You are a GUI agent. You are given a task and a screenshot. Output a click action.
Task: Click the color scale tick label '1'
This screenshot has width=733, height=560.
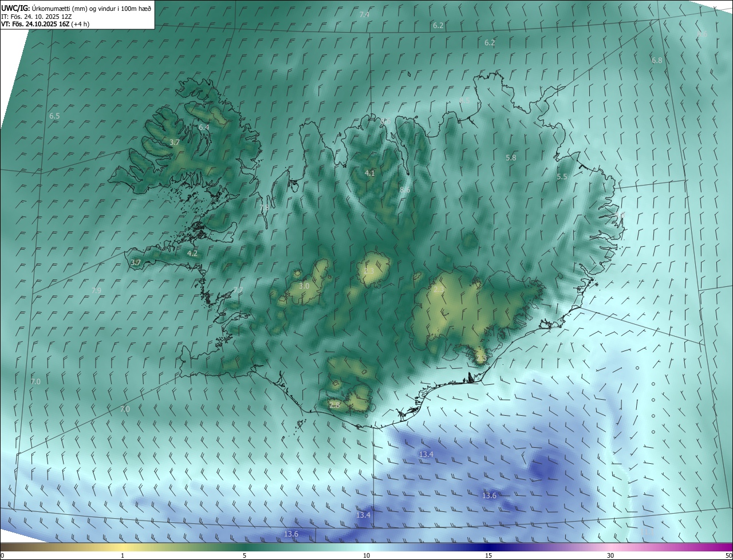[123, 555]
